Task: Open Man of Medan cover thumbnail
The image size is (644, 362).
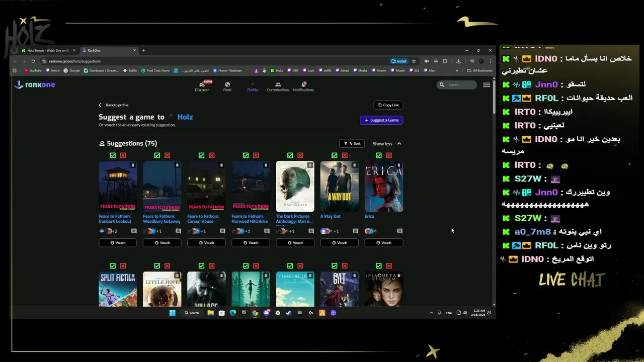Action: [x=295, y=187]
